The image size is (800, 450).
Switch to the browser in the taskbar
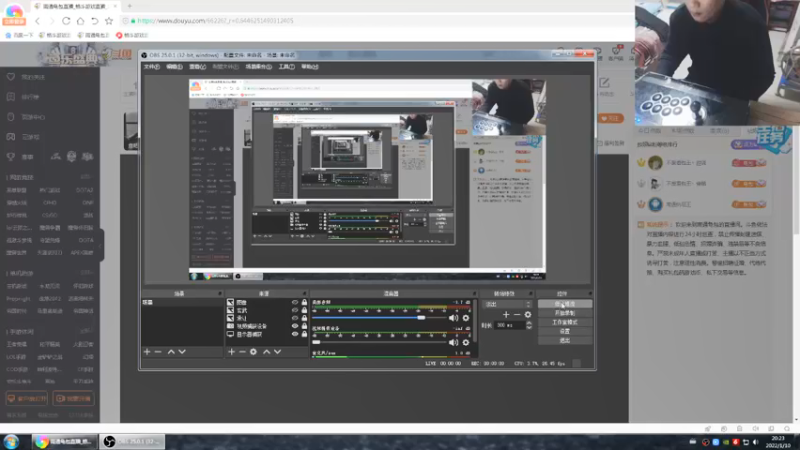pyautogui.click(x=65, y=441)
